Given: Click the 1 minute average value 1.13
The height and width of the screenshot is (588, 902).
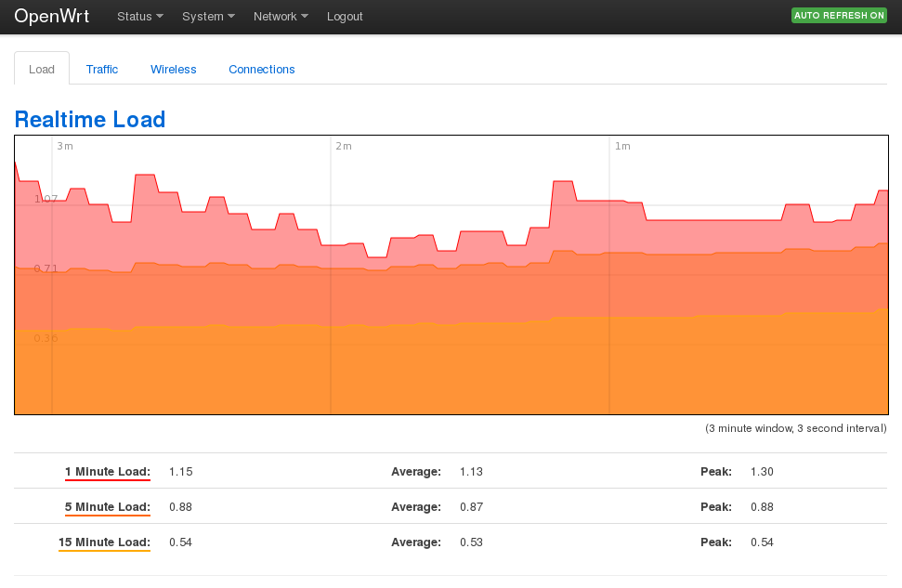Looking at the screenshot, I should [471, 472].
